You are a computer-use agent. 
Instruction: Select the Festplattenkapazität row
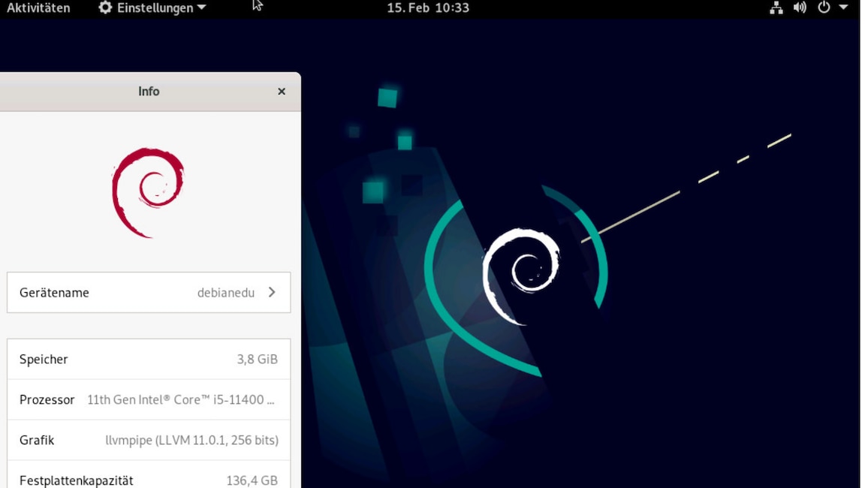pos(149,480)
